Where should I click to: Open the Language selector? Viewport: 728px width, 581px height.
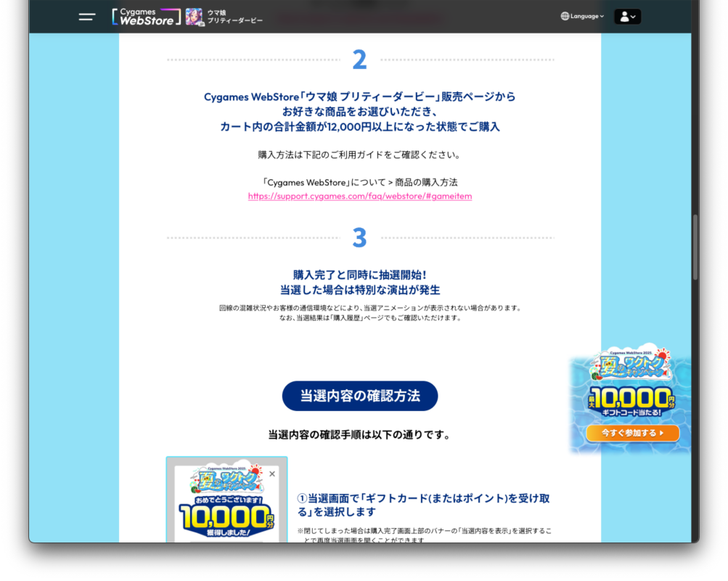coord(584,17)
